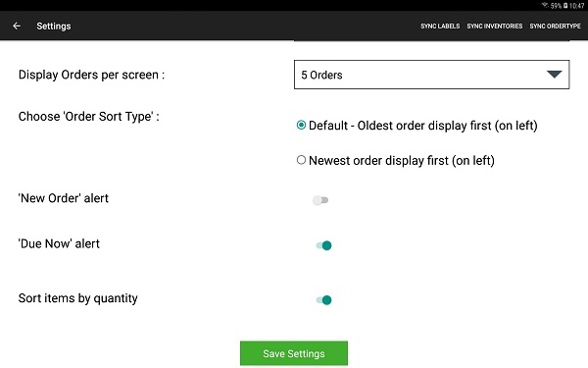Select Default oldest order first radio
This screenshot has height=368, width=588.
[x=301, y=125]
